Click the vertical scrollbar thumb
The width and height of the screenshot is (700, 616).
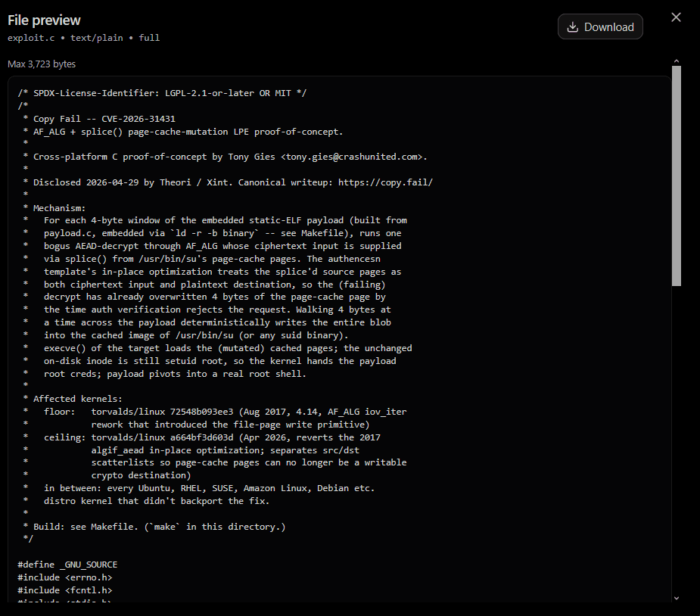(677, 176)
